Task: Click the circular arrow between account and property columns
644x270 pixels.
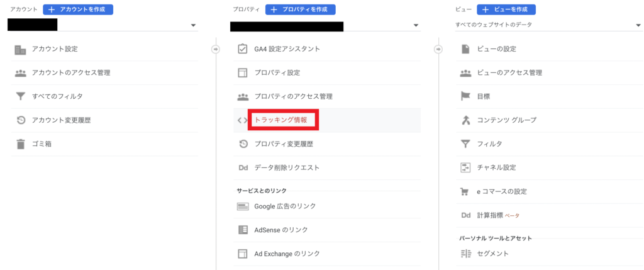Action: tap(216, 49)
